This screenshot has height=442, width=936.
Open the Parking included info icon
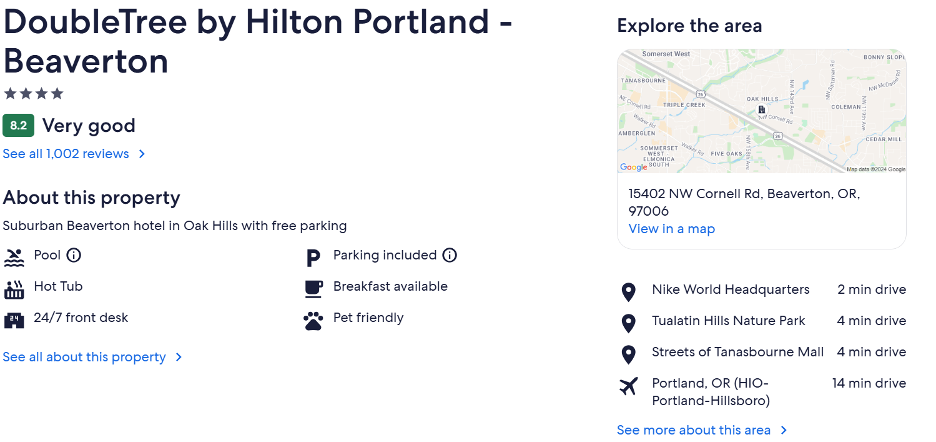[x=449, y=256]
